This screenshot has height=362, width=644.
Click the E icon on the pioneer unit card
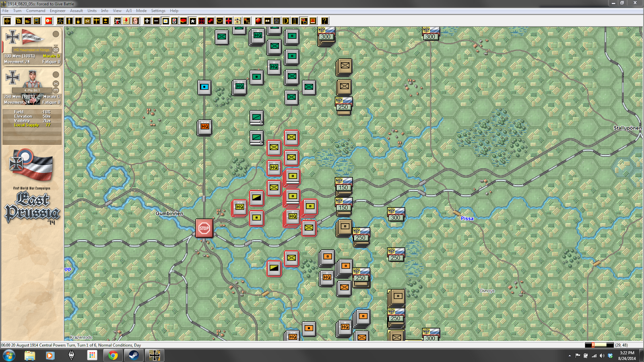pyautogui.click(x=56, y=90)
